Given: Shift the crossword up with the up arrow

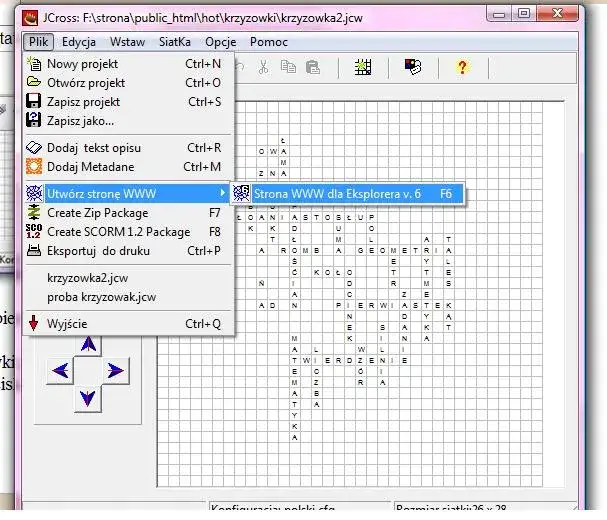Looking at the screenshot, I should coord(88,344).
